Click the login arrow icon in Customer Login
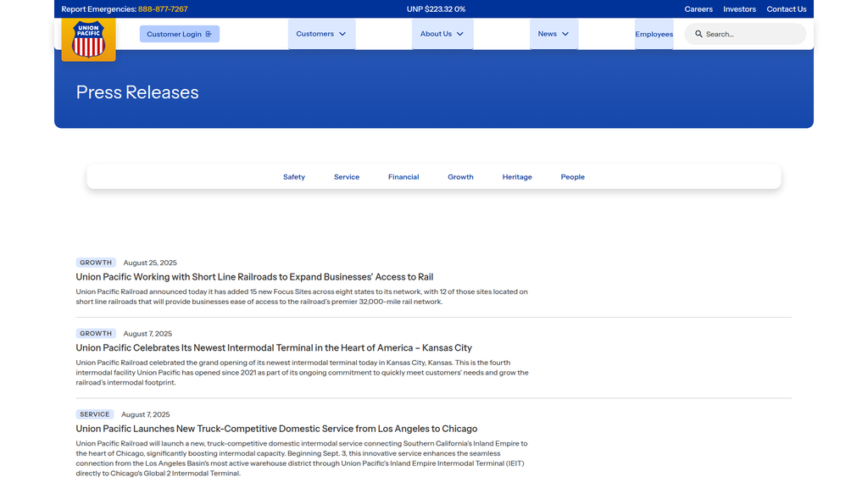The image size is (868, 488). [209, 34]
